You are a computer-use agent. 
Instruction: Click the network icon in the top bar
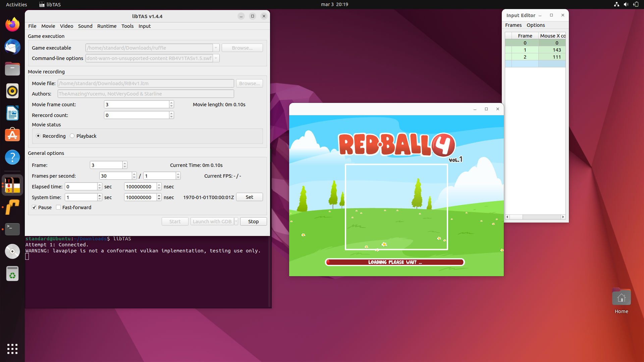click(x=616, y=4)
